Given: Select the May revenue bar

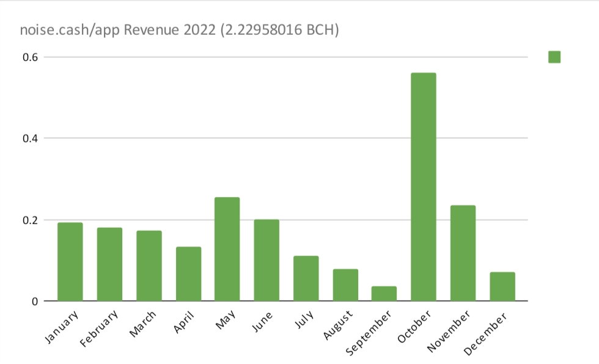Looking at the screenshot, I should (x=227, y=249).
